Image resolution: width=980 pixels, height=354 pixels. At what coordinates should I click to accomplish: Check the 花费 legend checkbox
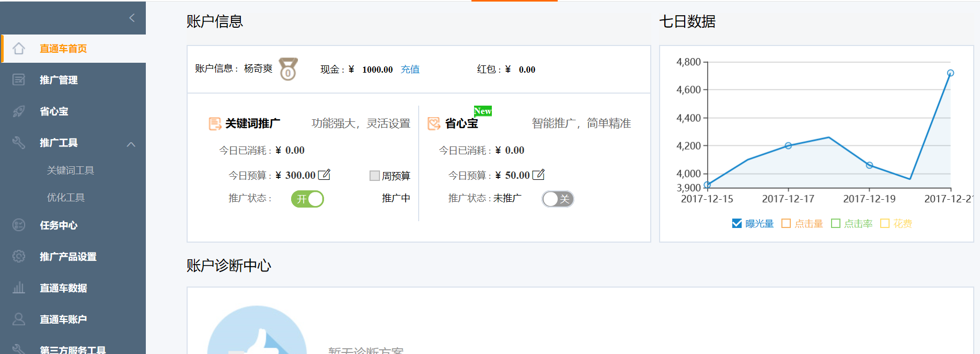[885, 224]
